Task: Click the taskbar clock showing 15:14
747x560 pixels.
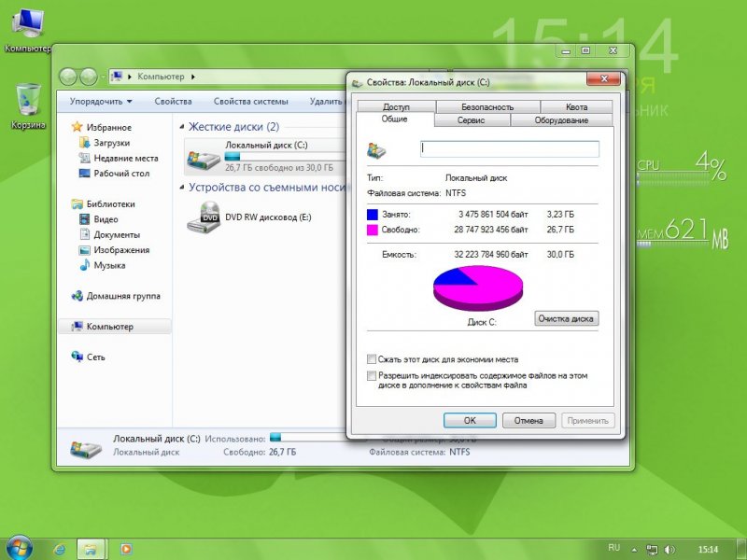Action: pos(708,550)
